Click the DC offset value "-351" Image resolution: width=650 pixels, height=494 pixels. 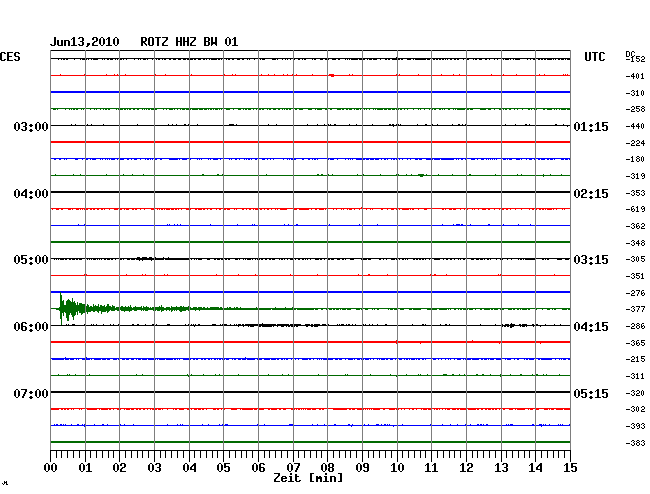pyautogui.click(x=635, y=276)
